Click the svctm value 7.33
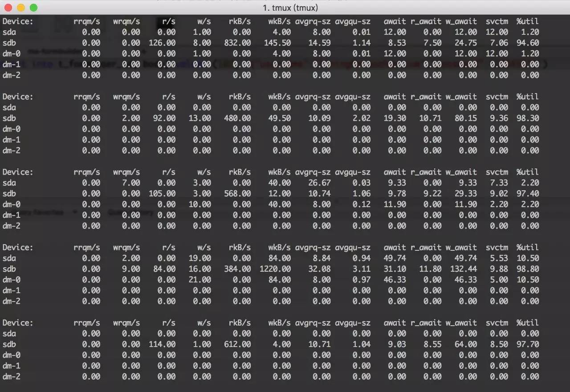570x392 pixels. pyautogui.click(x=499, y=183)
